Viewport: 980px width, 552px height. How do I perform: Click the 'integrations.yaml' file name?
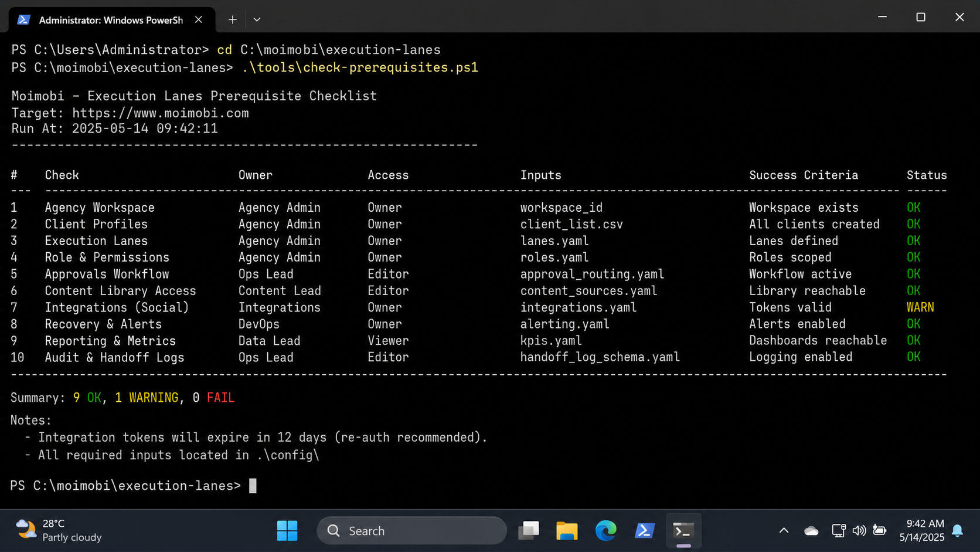point(579,307)
